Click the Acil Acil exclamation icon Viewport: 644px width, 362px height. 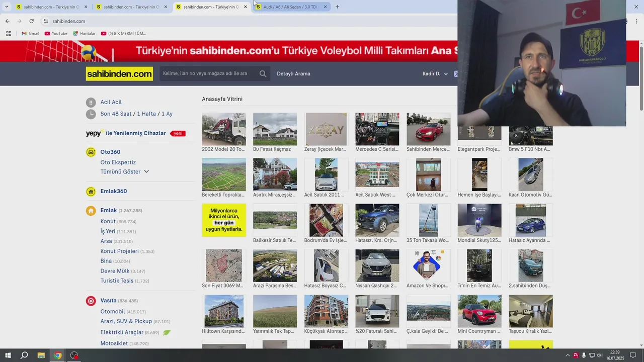point(91,102)
